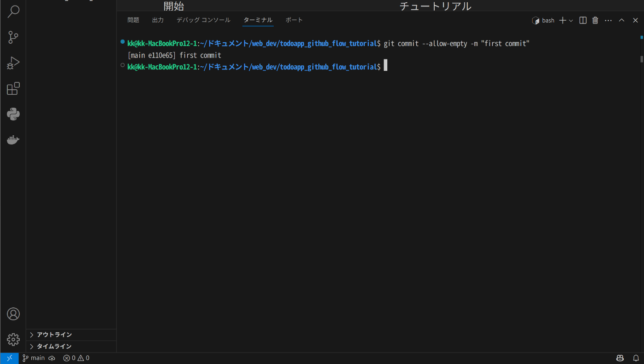Split the terminal
This screenshot has width=644, height=364.
pyautogui.click(x=583, y=20)
